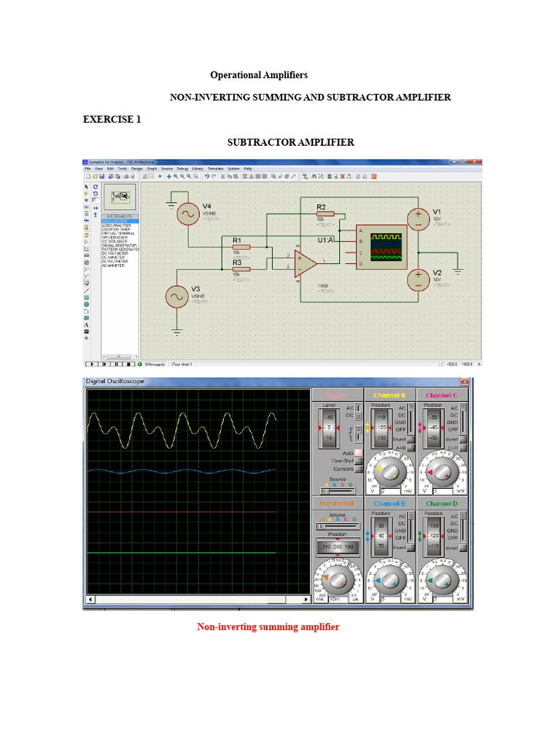Screen dimensions: 560x747
Task: Open the Design menu in ISIS
Action: pos(137,169)
